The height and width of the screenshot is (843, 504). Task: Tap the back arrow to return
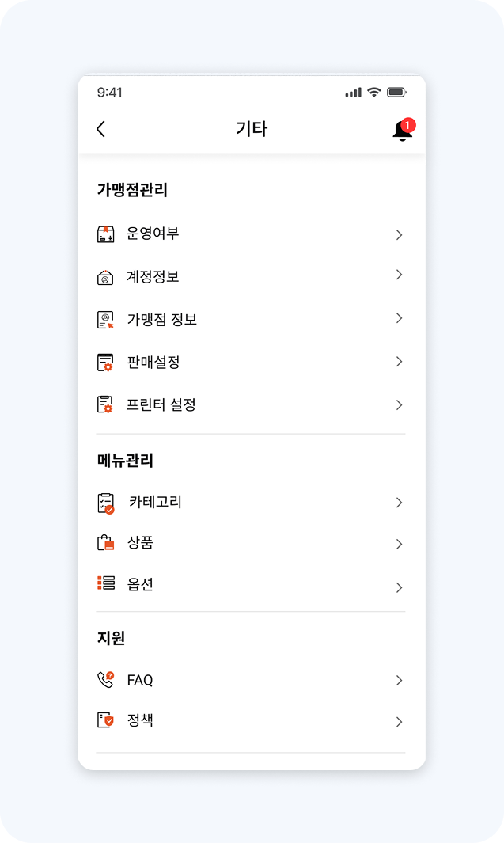pyautogui.click(x=100, y=129)
